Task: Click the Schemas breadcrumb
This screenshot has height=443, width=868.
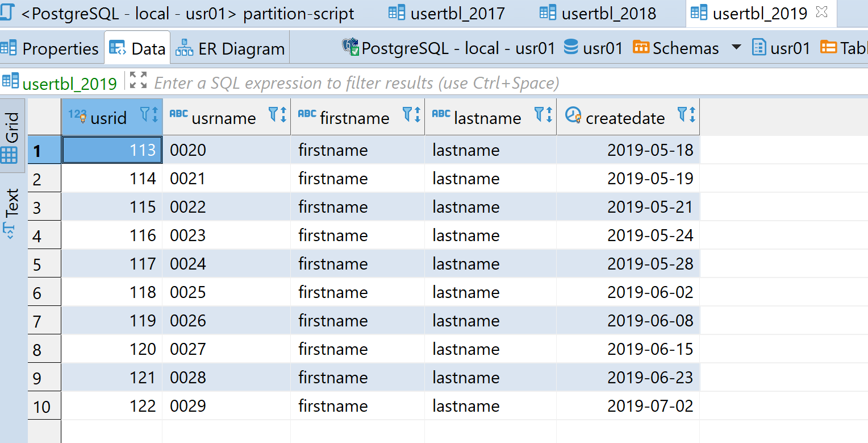Action: (676, 48)
